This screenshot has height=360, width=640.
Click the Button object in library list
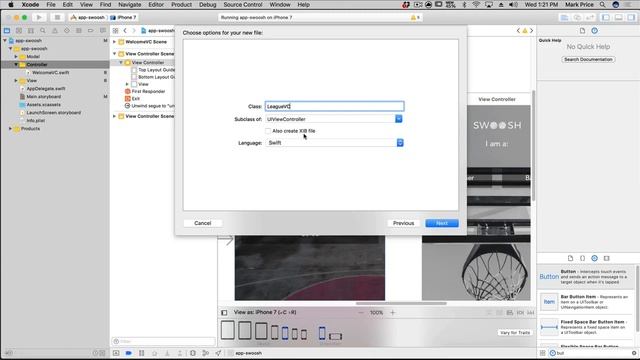pos(586,277)
